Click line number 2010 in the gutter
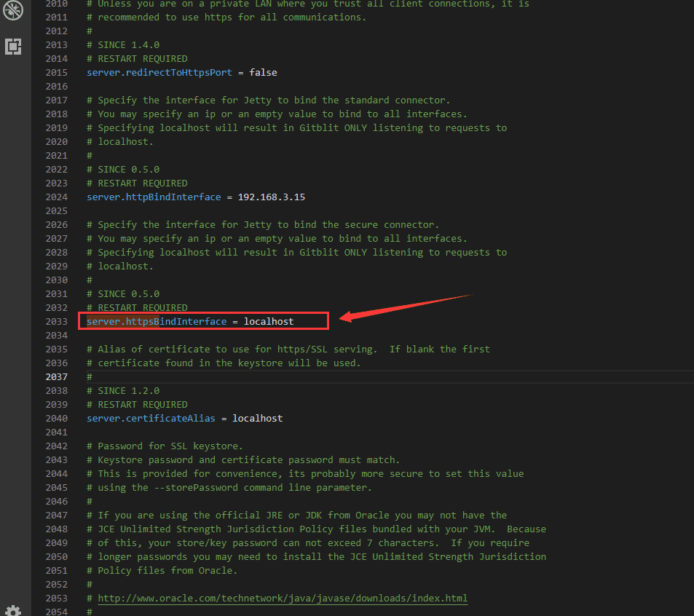694x616 pixels. point(56,4)
